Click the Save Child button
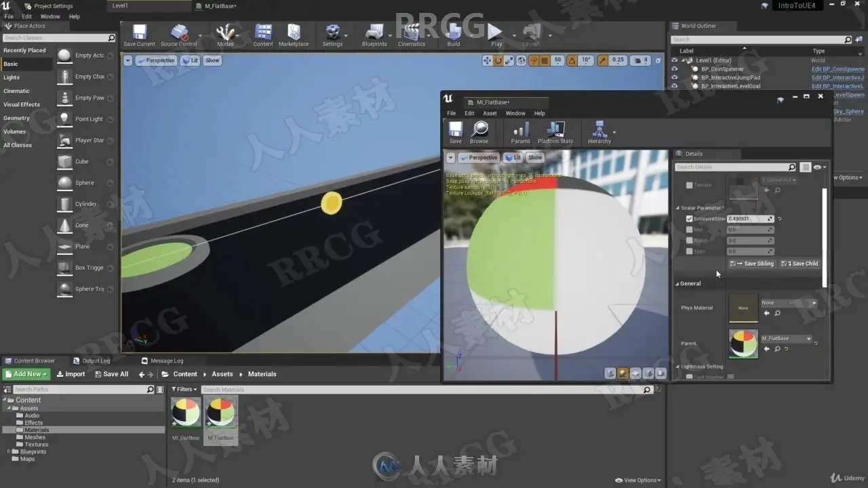This screenshot has height=488, width=868. coord(800,264)
